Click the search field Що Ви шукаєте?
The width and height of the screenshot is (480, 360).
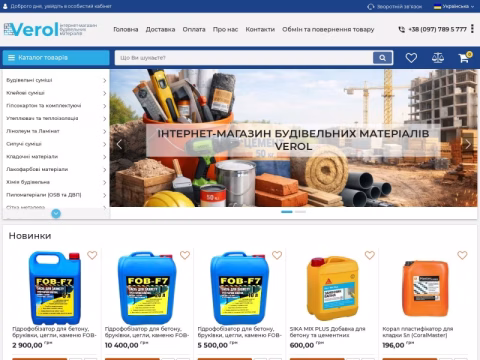tap(244, 58)
